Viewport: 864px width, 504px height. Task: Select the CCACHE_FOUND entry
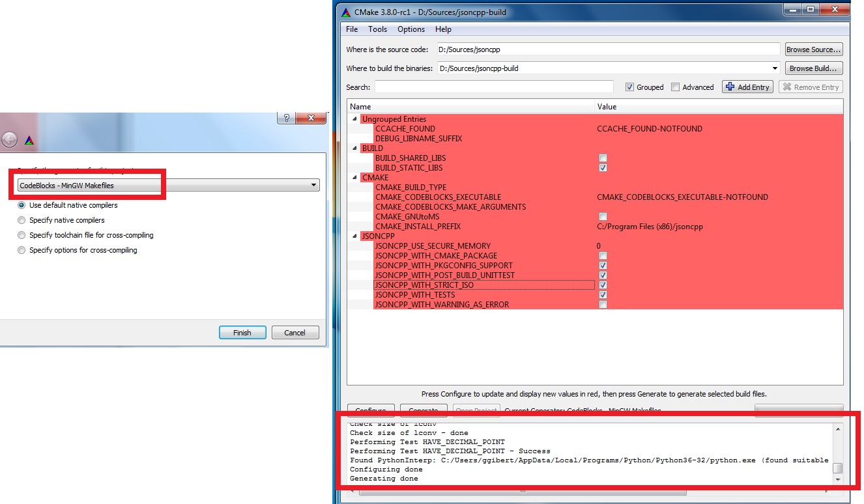[405, 129]
